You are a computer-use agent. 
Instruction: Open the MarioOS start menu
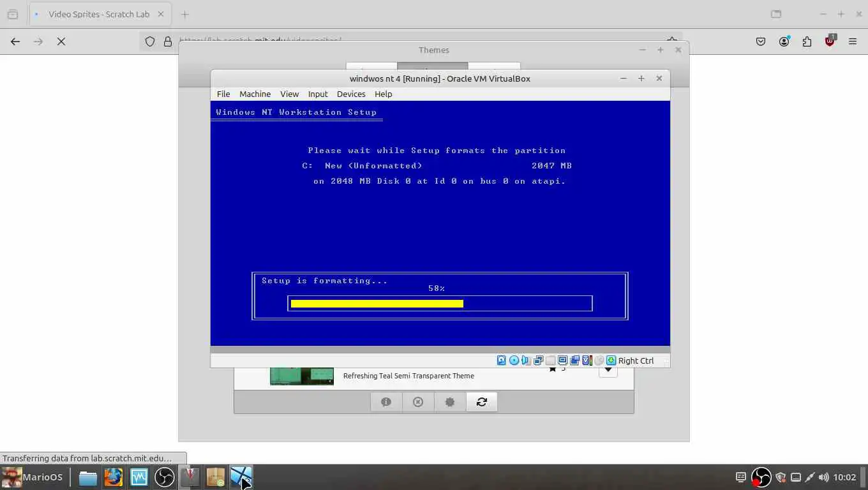33,477
